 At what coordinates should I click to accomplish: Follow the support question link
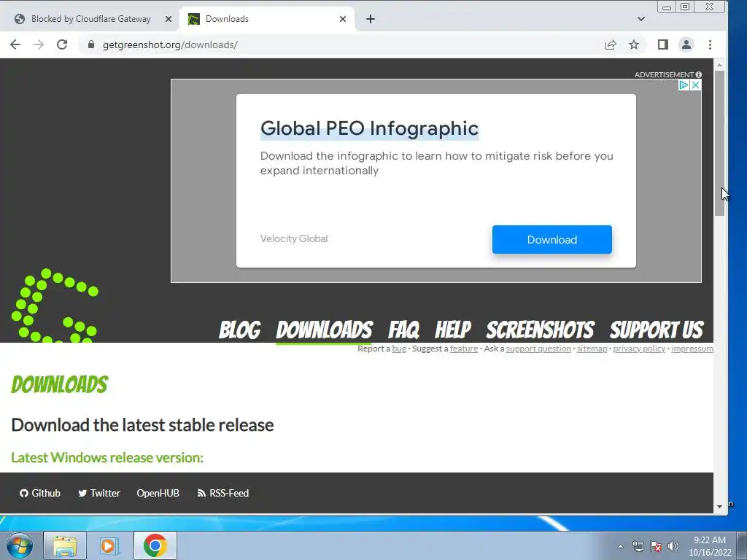tap(538, 349)
